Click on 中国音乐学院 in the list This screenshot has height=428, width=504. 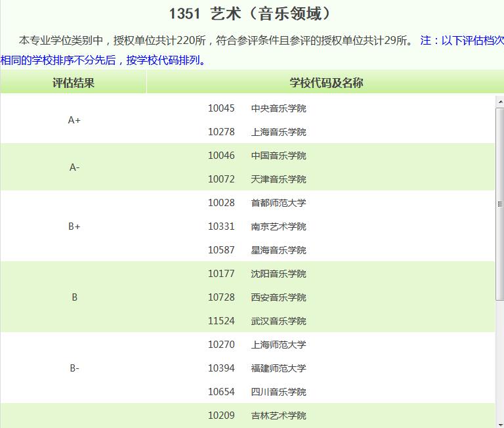tap(278, 156)
